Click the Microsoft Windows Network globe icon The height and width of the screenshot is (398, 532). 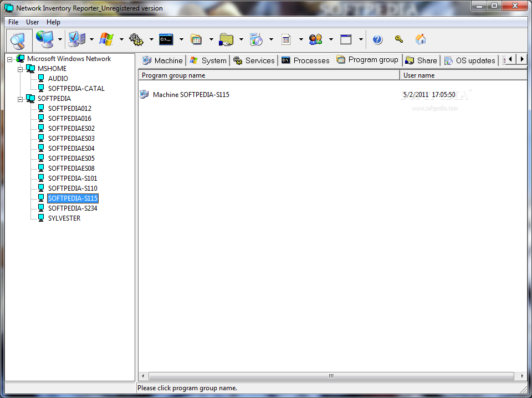[21, 59]
